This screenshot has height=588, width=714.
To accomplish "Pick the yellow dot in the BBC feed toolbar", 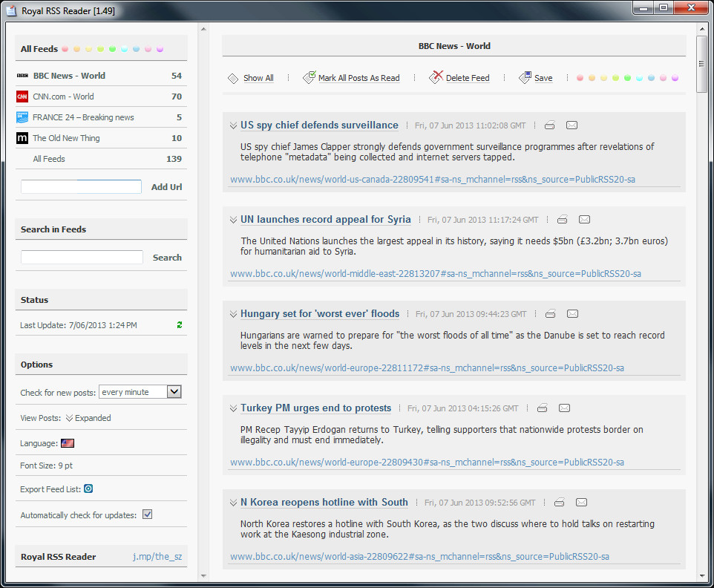I will click(604, 78).
